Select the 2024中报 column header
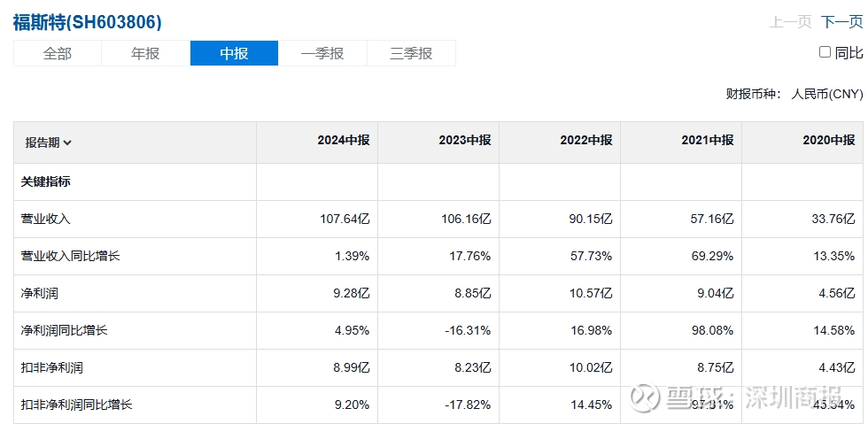 pos(344,140)
